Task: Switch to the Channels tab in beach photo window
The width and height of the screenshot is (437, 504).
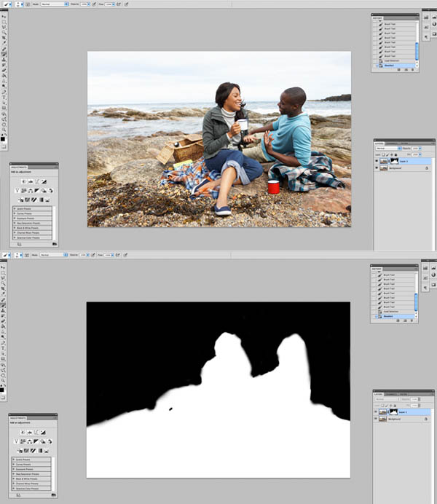Action: (x=393, y=142)
